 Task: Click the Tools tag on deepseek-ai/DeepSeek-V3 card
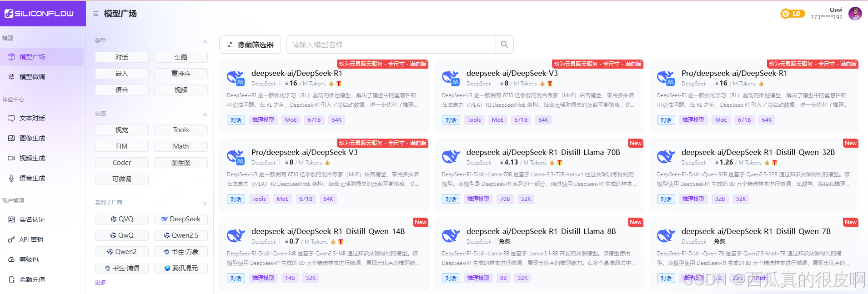(x=474, y=120)
